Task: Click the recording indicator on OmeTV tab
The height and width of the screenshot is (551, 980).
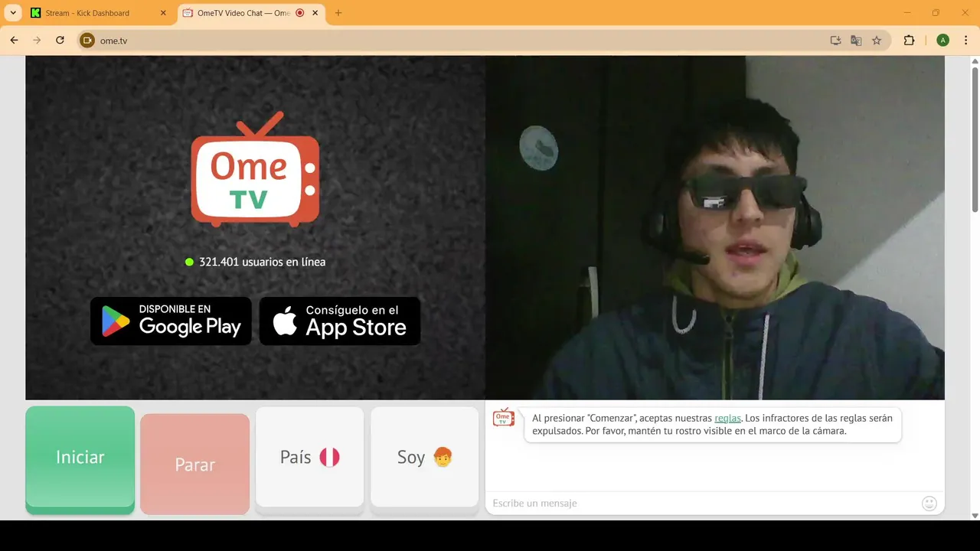Action: point(300,13)
